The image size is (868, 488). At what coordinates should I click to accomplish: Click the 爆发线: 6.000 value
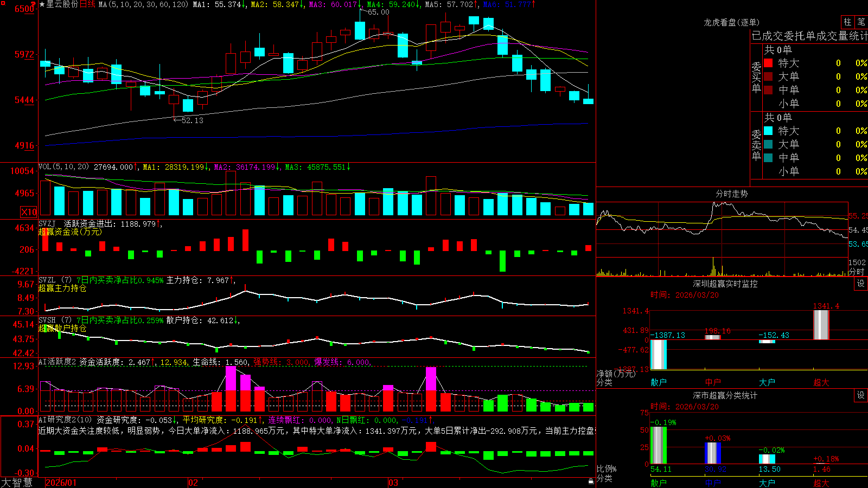342,362
